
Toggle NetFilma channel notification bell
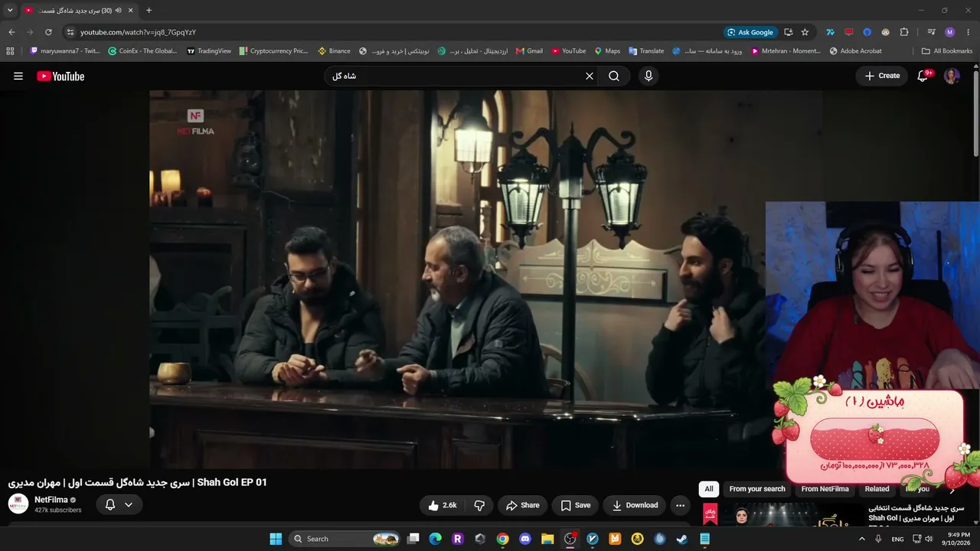coord(119,504)
